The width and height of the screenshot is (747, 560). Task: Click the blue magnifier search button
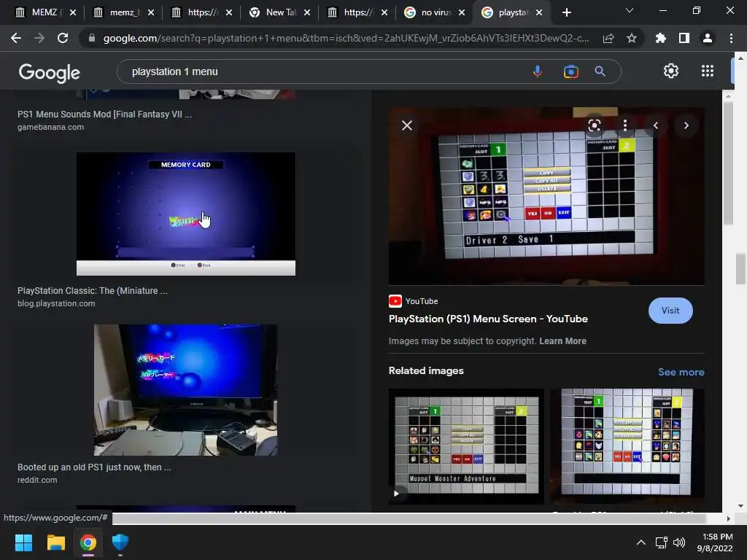[600, 71]
